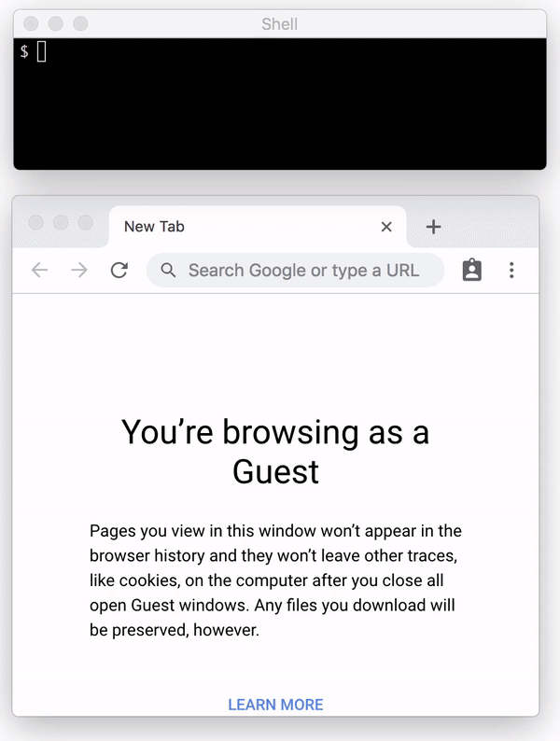Viewport: 560px width, 741px height.
Task: Click the heading 'You're browsing as a Guest'
Action: tap(275, 452)
